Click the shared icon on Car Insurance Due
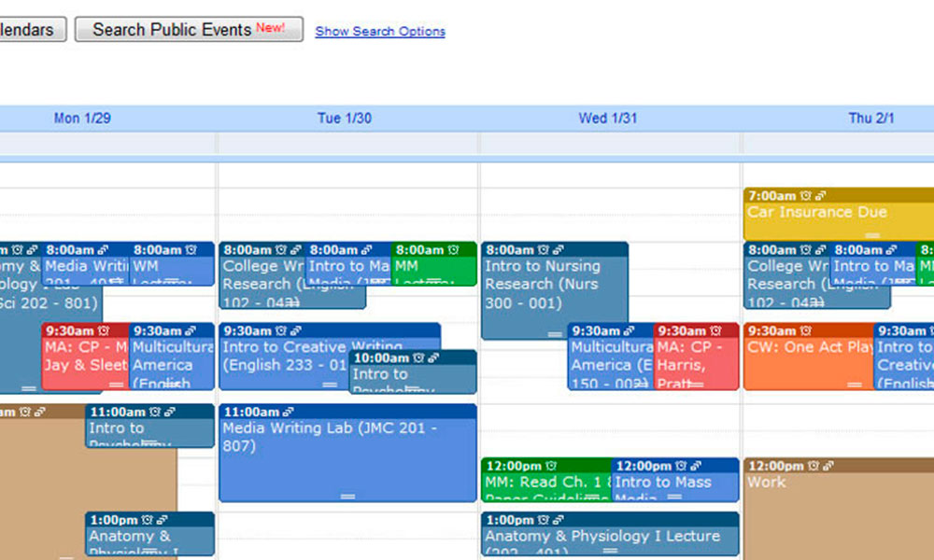 click(820, 196)
